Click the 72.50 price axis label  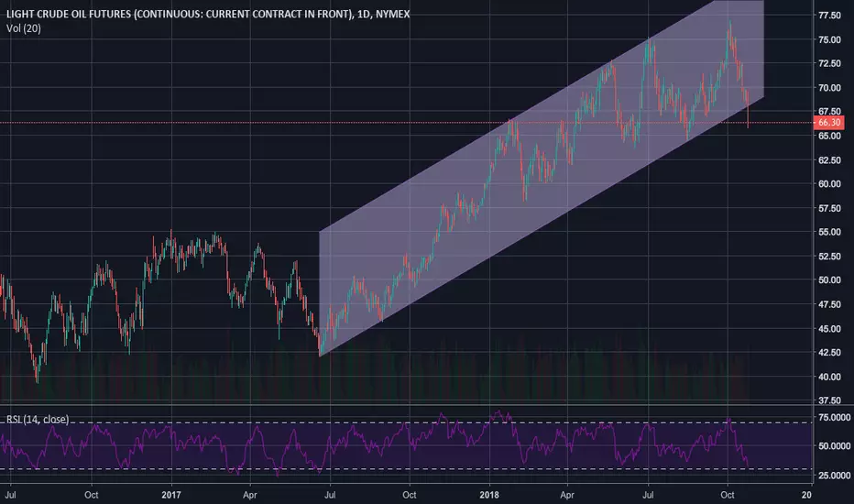pos(829,63)
